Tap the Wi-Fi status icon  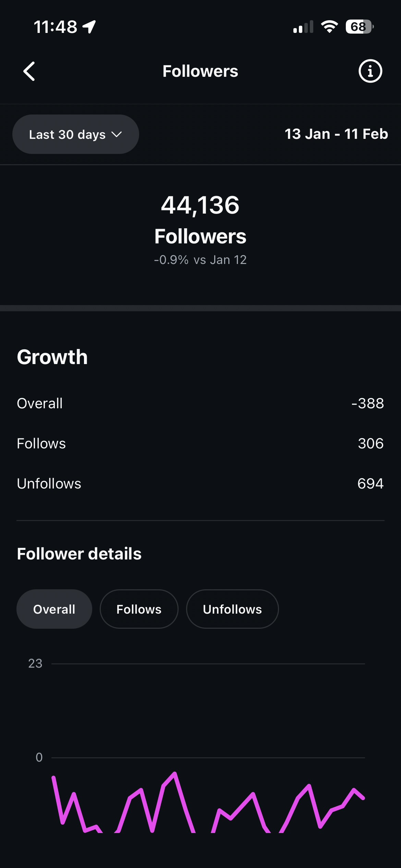coord(329,27)
